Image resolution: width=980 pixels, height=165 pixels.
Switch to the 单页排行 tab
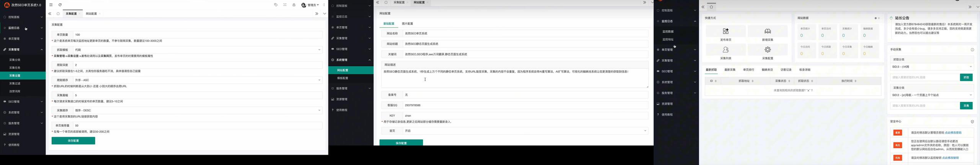tap(748, 70)
